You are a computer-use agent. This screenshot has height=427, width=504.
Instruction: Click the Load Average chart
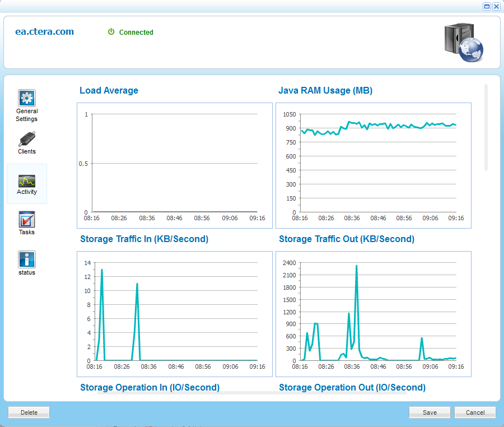pos(174,165)
